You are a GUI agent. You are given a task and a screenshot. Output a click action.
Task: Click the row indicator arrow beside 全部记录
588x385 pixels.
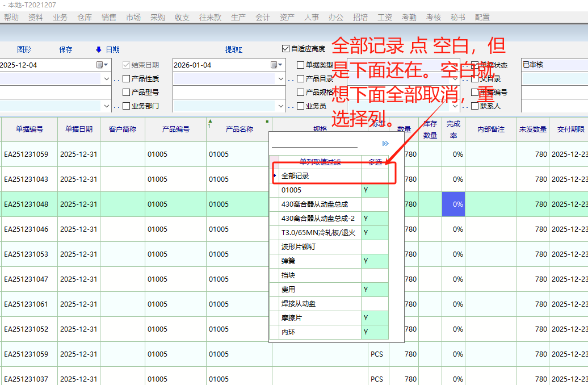tap(275, 176)
